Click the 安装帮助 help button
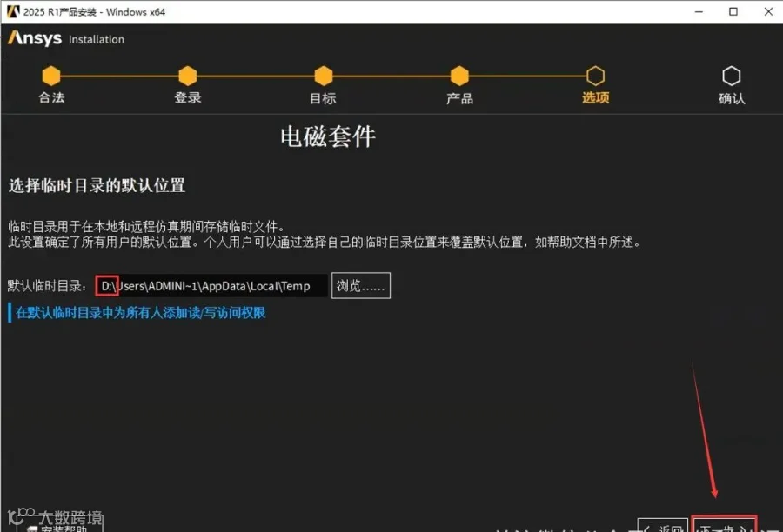783x532 pixels. coord(60,526)
